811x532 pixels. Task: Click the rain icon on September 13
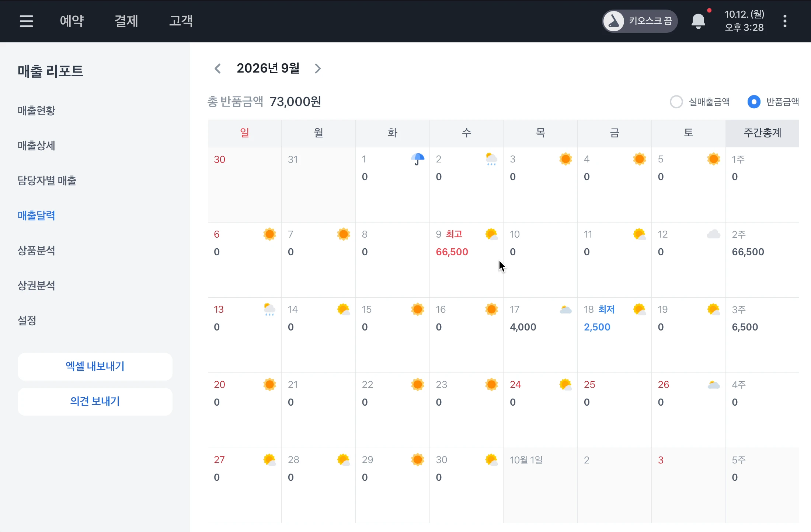[269, 309]
